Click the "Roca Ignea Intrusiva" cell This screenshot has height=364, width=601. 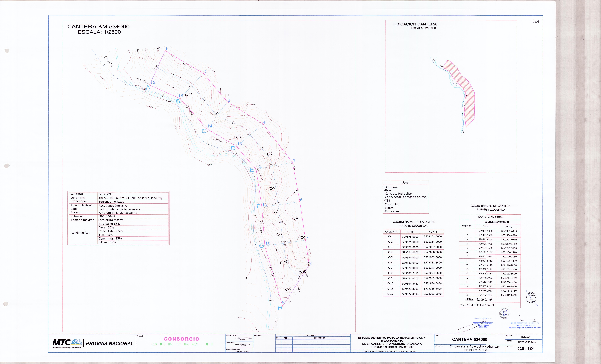[113, 206]
